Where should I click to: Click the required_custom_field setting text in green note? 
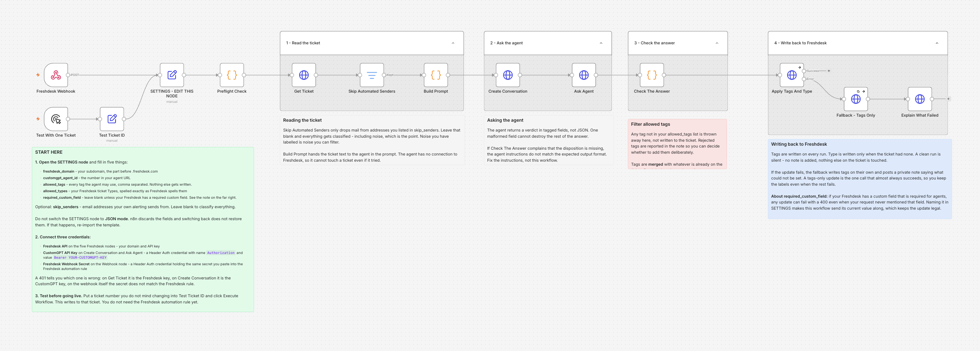click(x=62, y=197)
